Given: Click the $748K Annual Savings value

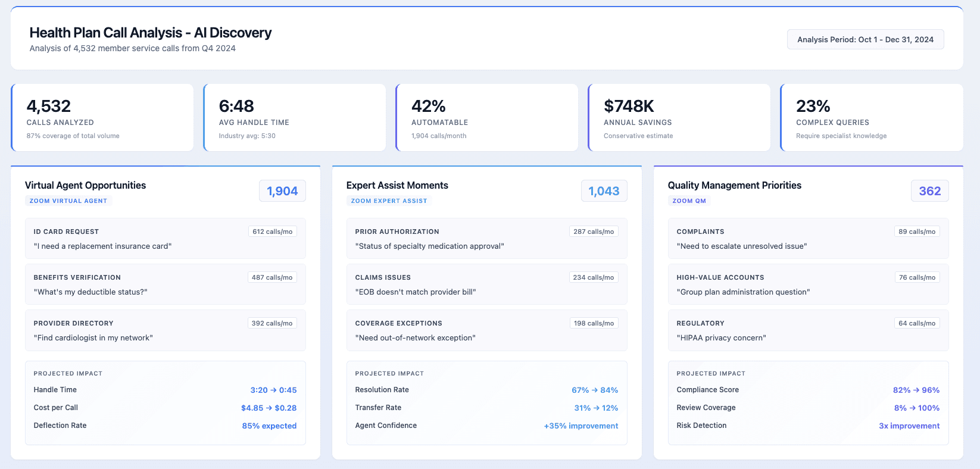Looking at the screenshot, I should tap(629, 106).
